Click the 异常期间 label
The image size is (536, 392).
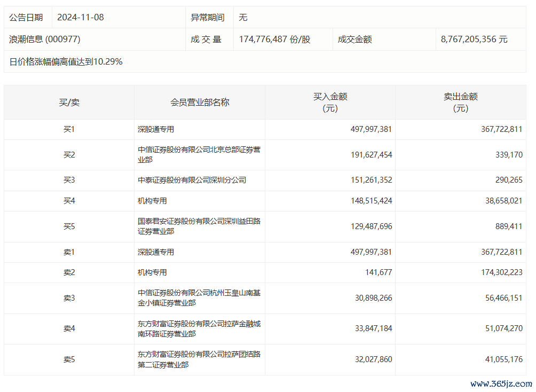[x=208, y=18]
